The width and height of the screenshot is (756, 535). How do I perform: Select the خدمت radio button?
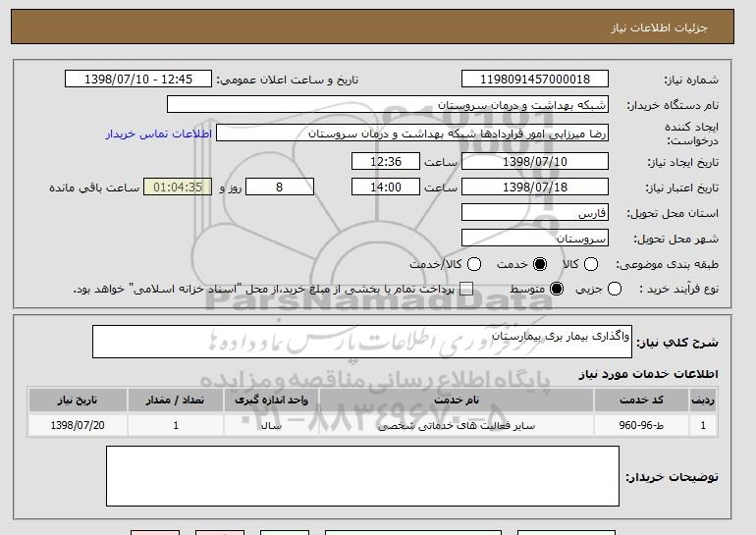[x=540, y=264]
